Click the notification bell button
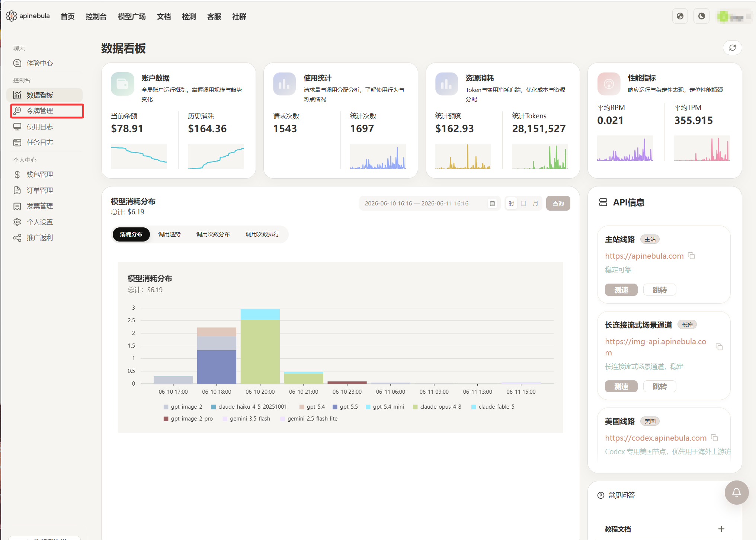 736,492
